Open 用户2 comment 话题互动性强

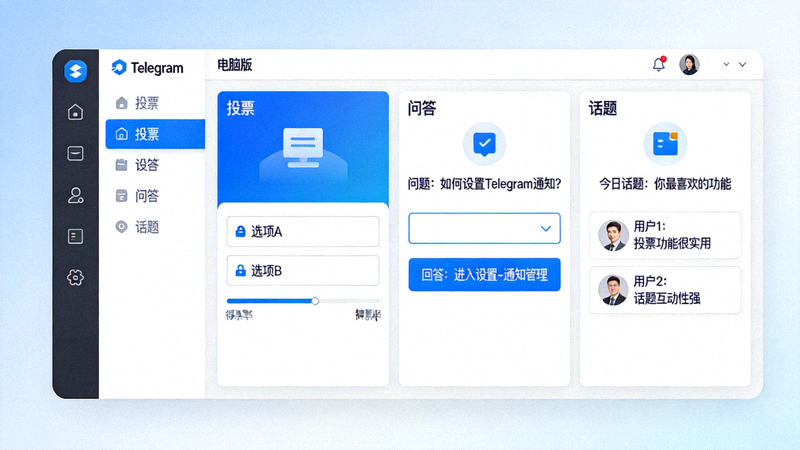[665, 290]
